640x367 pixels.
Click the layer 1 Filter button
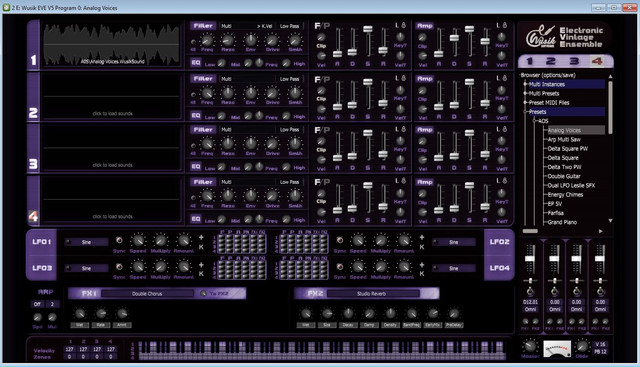click(203, 26)
